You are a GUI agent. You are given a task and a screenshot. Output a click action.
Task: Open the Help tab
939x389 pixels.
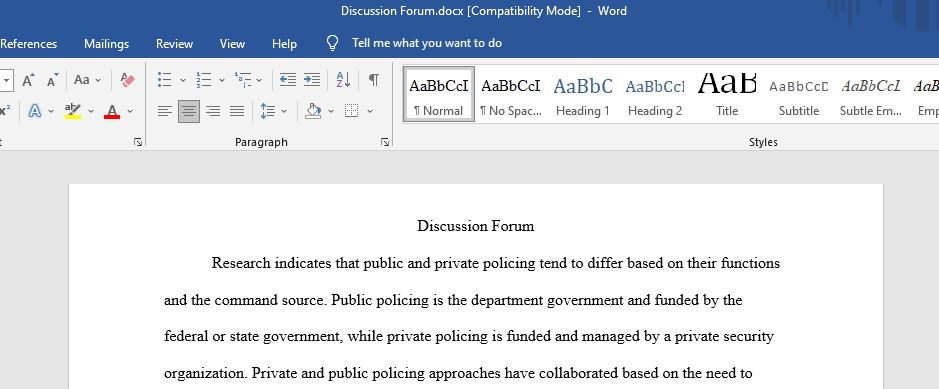click(x=284, y=44)
